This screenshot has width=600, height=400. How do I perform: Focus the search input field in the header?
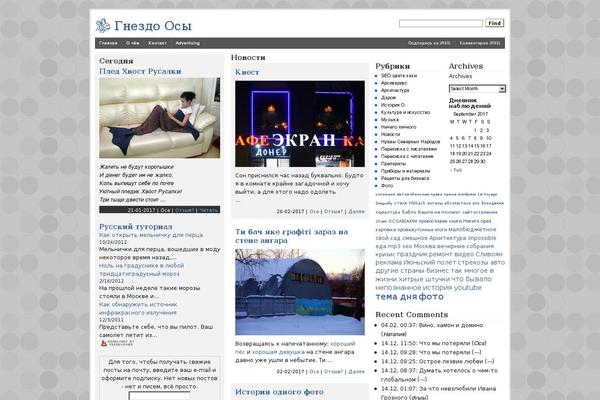click(441, 23)
